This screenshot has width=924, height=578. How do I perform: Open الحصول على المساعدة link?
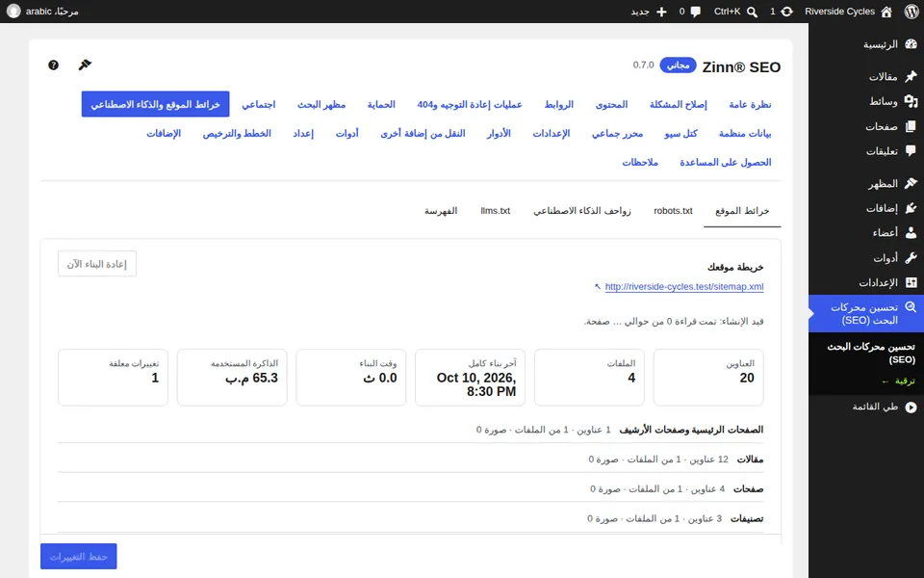pyautogui.click(x=726, y=162)
